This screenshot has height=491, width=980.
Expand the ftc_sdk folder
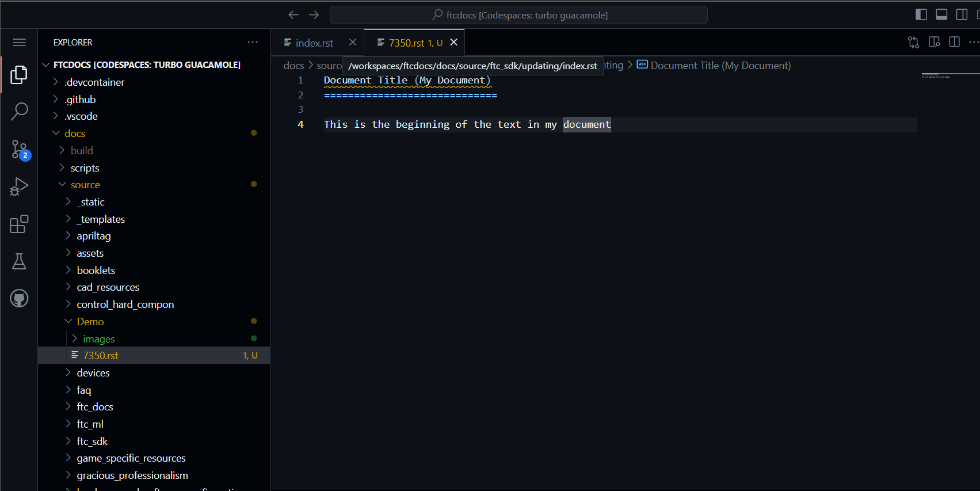click(x=92, y=441)
